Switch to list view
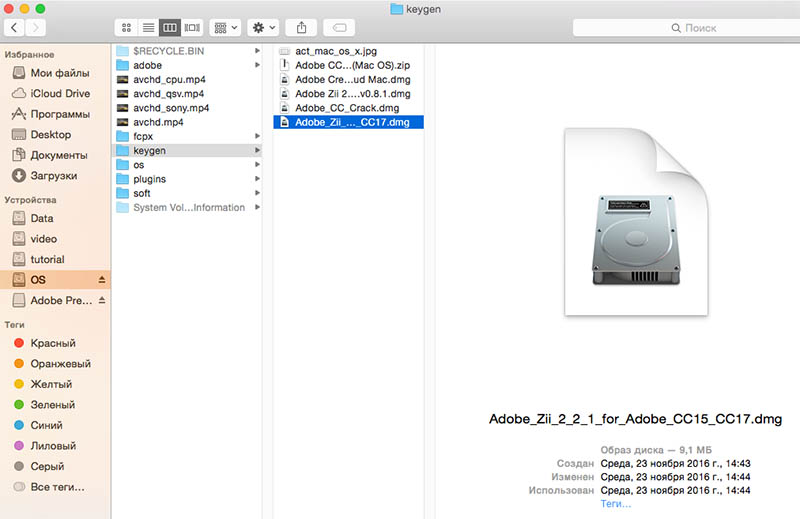 click(148, 28)
